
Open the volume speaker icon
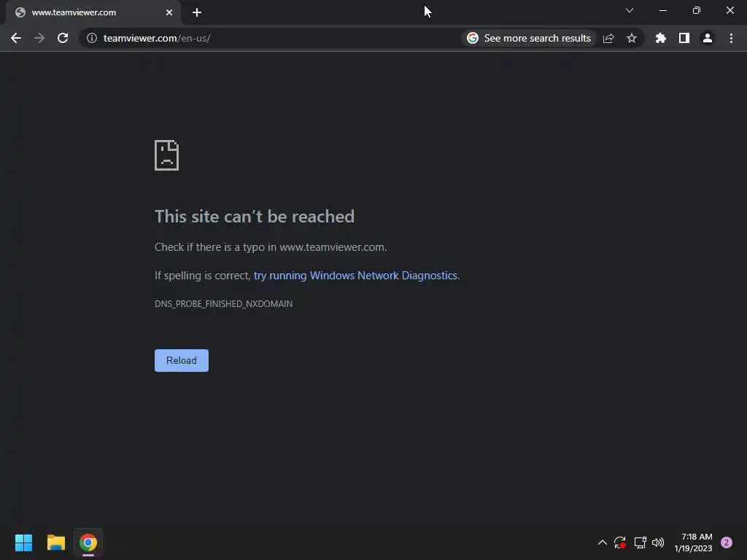tap(658, 542)
